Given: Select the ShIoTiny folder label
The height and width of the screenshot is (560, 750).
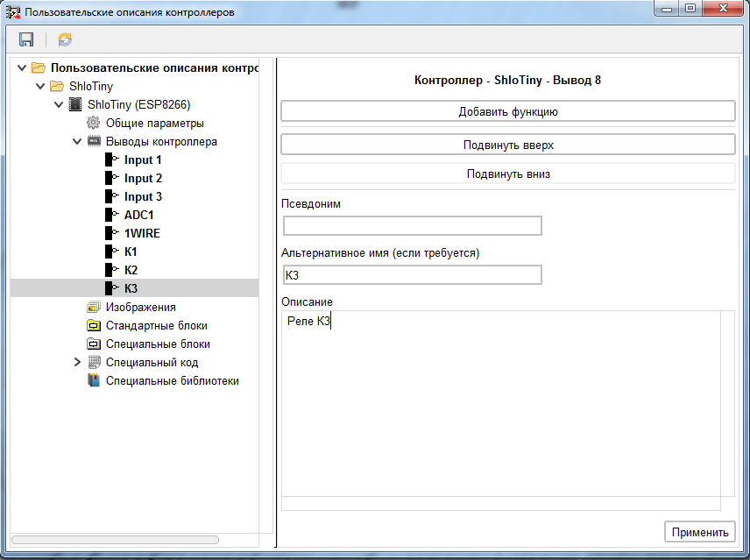Looking at the screenshot, I should (91, 86).
